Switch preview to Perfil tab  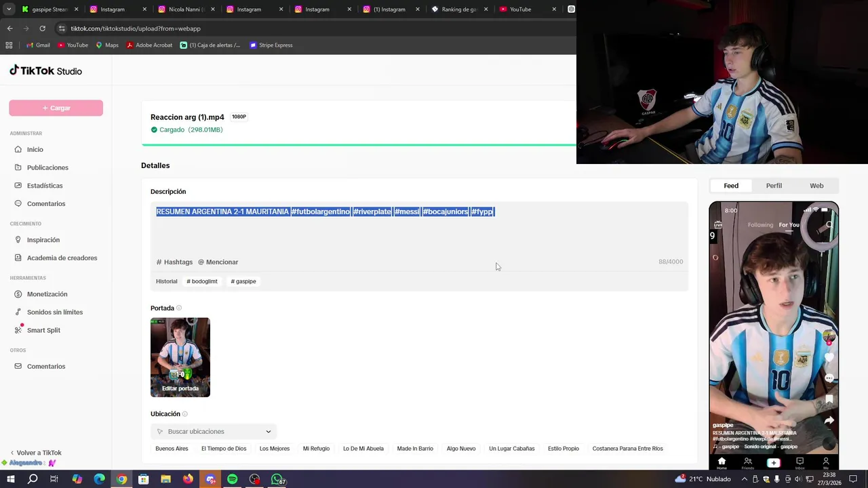tap(774, 186)
